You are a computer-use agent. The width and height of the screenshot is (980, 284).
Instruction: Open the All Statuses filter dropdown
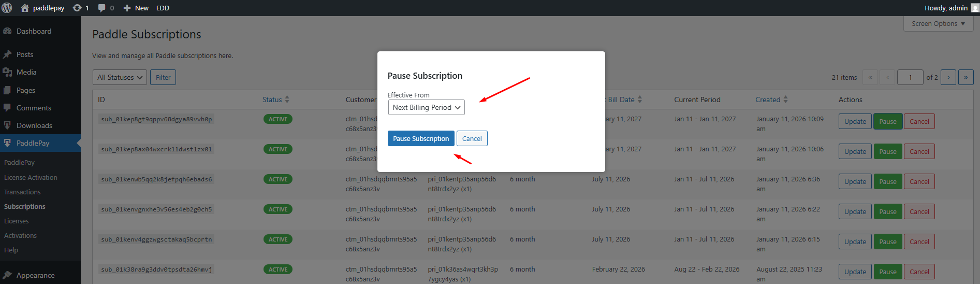[x=120, y=77]
